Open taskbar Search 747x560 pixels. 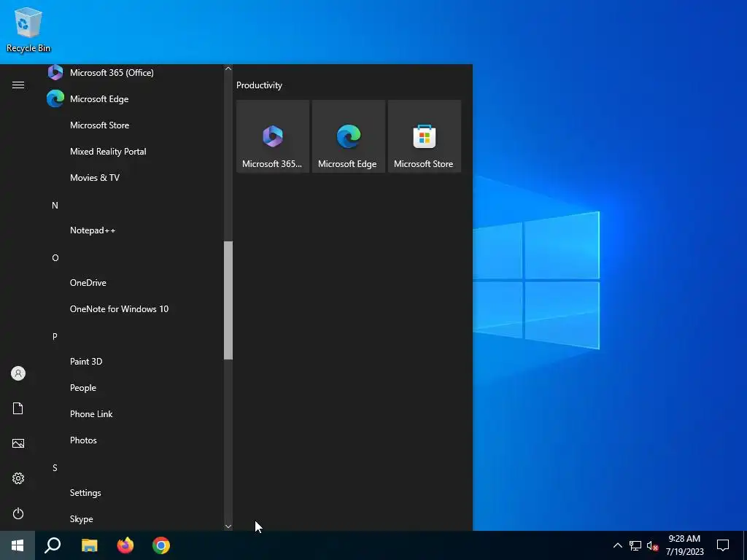click(53, 545)
